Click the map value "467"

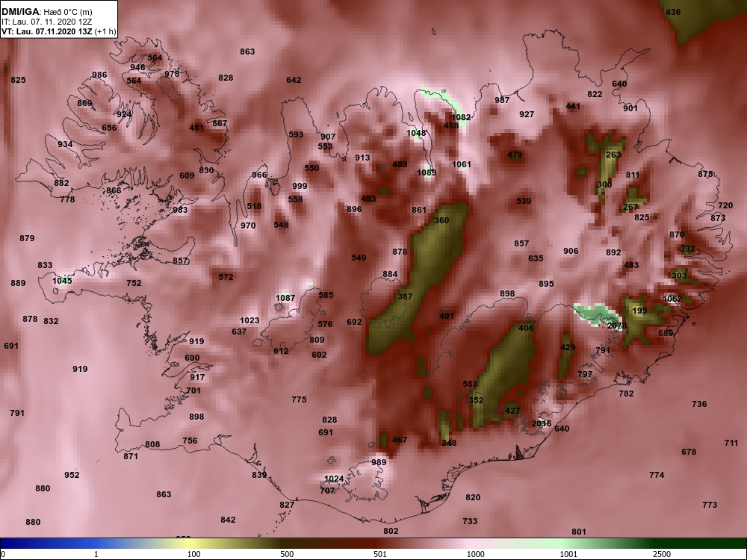point(399,440)
